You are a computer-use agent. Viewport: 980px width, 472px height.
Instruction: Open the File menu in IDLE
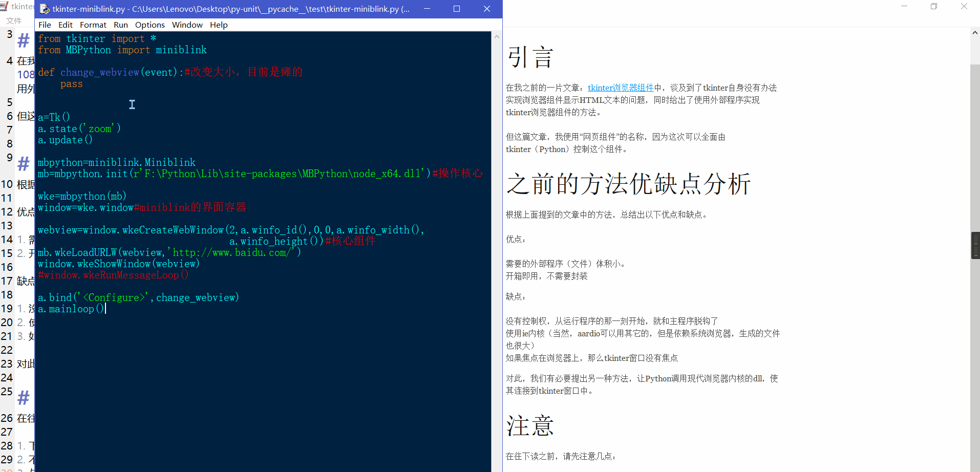45,25
